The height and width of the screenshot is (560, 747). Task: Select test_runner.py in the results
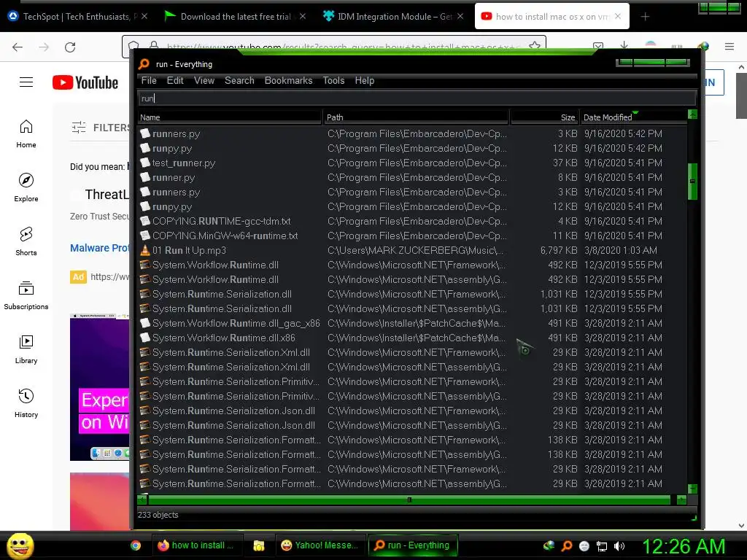pos(184,163)
